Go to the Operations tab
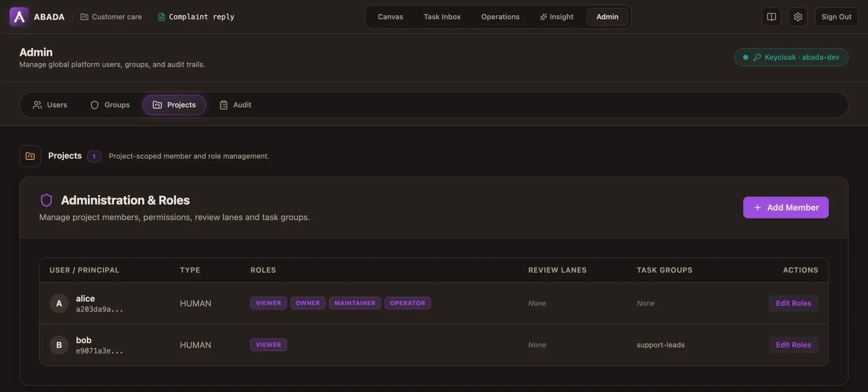The image size is (868, 392). point(500,17)
